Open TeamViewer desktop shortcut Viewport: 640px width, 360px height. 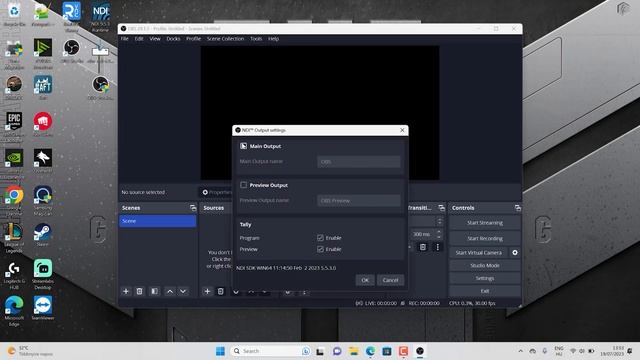(43, 309)
